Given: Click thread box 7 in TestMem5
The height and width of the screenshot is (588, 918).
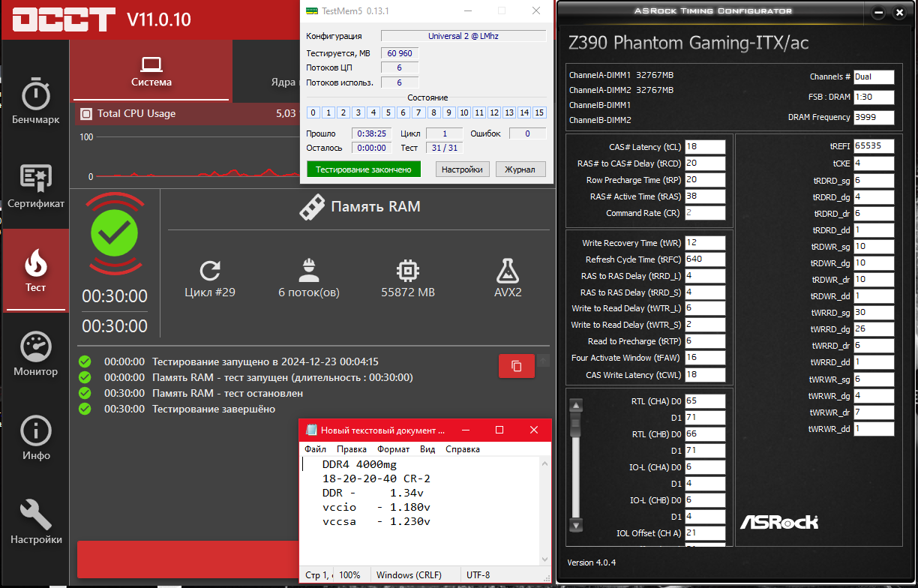Looking at the screenshot, I should [418, 112].
